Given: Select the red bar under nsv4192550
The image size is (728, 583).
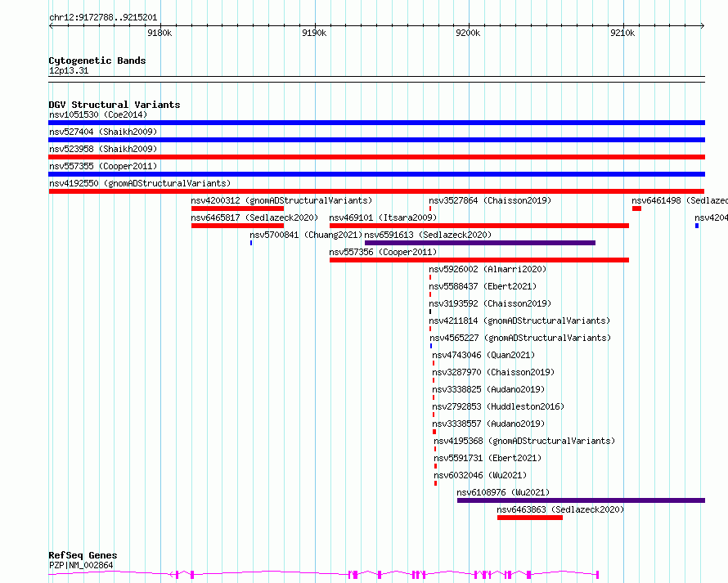Looking at the screenshot, I should pos(376,191).
